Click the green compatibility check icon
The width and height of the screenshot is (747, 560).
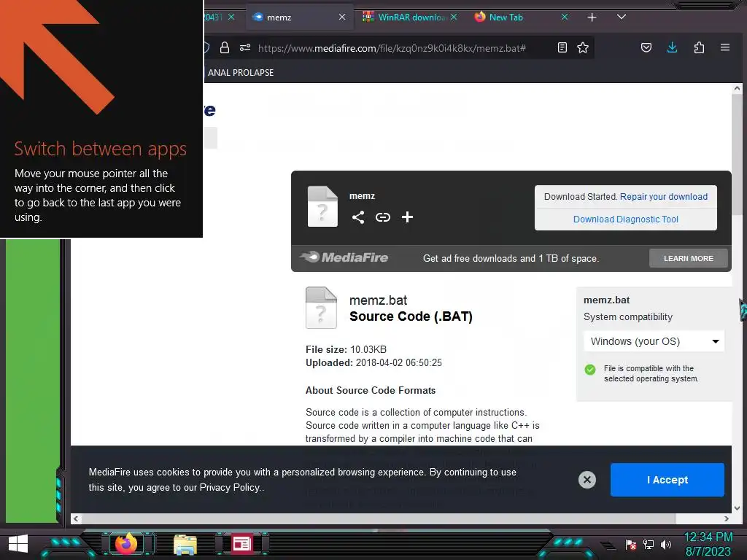589,370
